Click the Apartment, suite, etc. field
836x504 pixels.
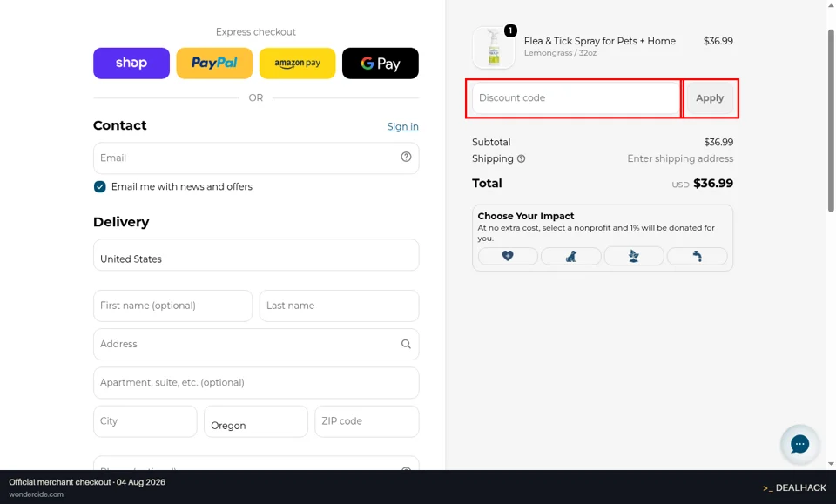pyautogui.click(x=256, y=382)
